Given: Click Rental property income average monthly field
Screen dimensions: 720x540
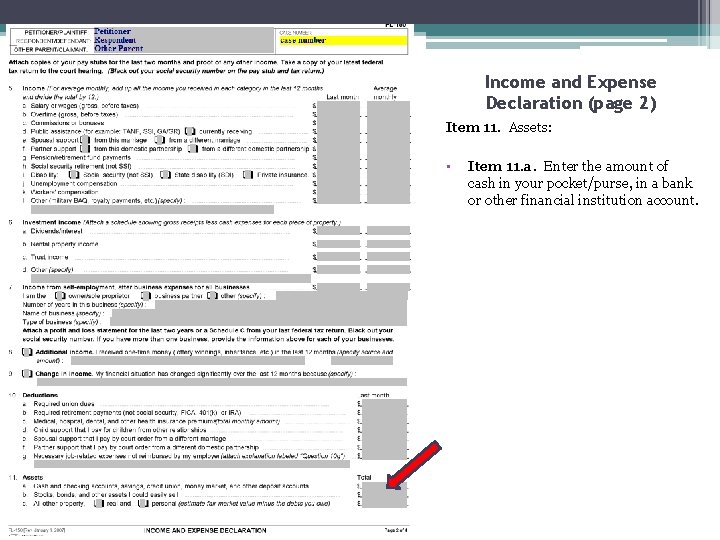Looking at the screenshot, I should pos(388,244).
